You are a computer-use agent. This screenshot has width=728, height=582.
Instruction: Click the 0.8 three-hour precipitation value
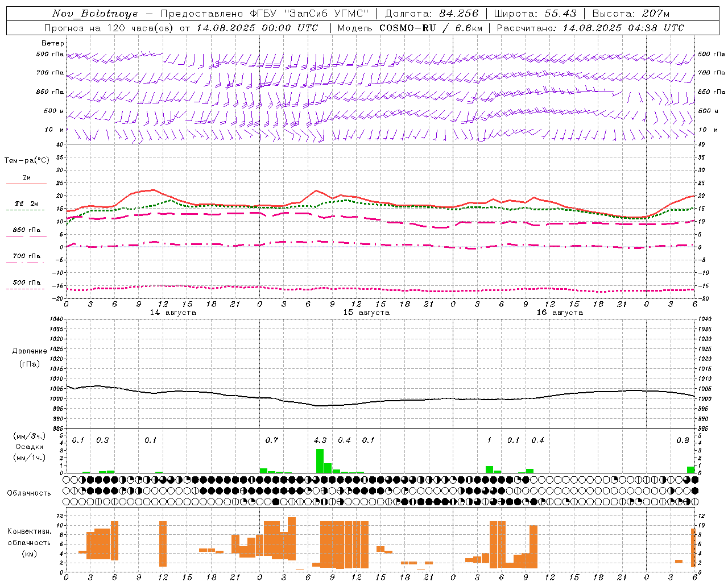click(x=682, y=440)
